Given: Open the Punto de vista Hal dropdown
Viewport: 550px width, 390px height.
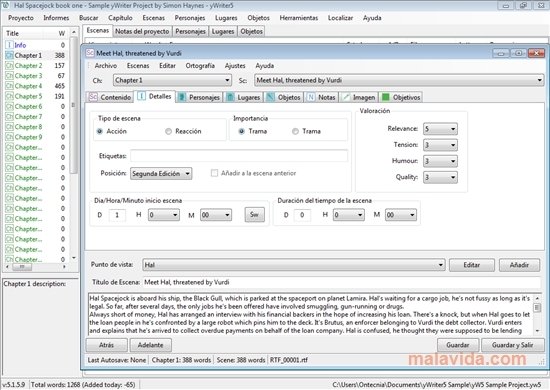Looking at the screenshot, I should click(294, 265).
